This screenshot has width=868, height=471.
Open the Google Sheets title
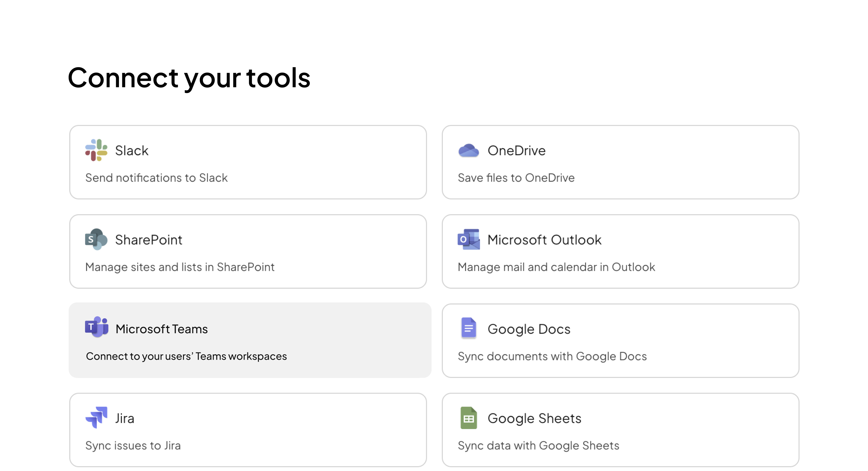pyautogui.click(x=534, y=419)
